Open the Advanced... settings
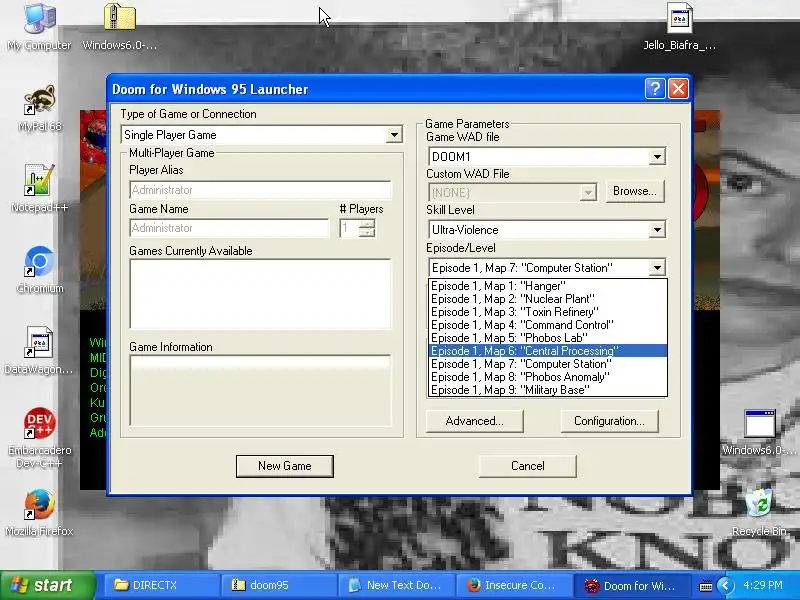 pyautogui.click(x=474, y=421)
